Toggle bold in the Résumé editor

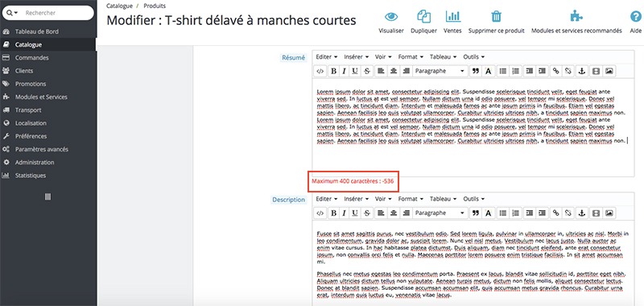[x=333, y=71]
